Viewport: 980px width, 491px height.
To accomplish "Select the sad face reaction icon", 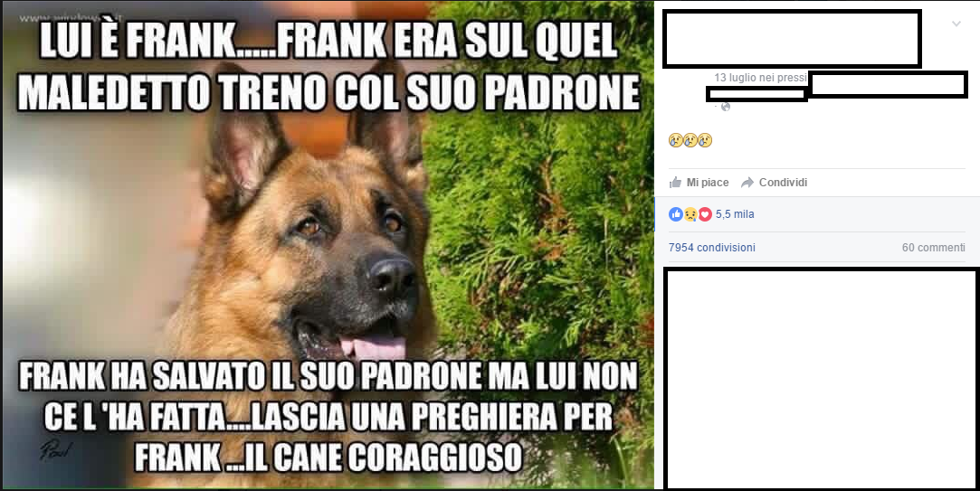I will click(x=690, y=214).
